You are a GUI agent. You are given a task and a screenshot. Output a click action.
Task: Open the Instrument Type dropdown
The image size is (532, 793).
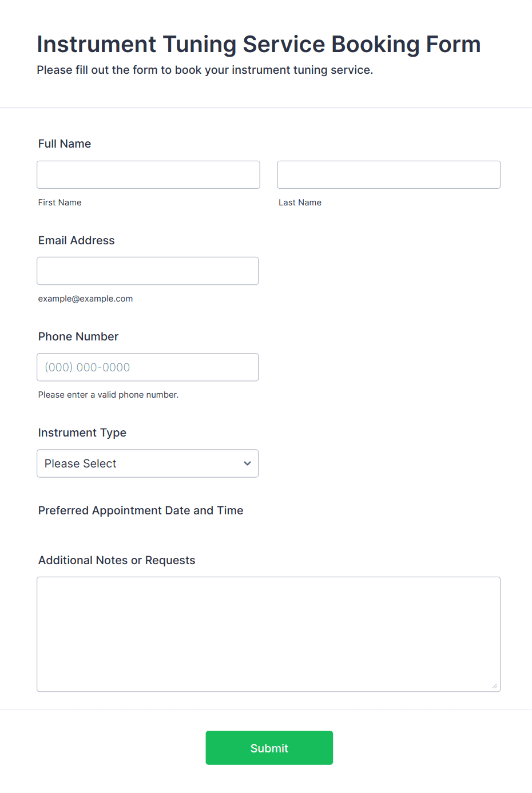click(148, 463)
